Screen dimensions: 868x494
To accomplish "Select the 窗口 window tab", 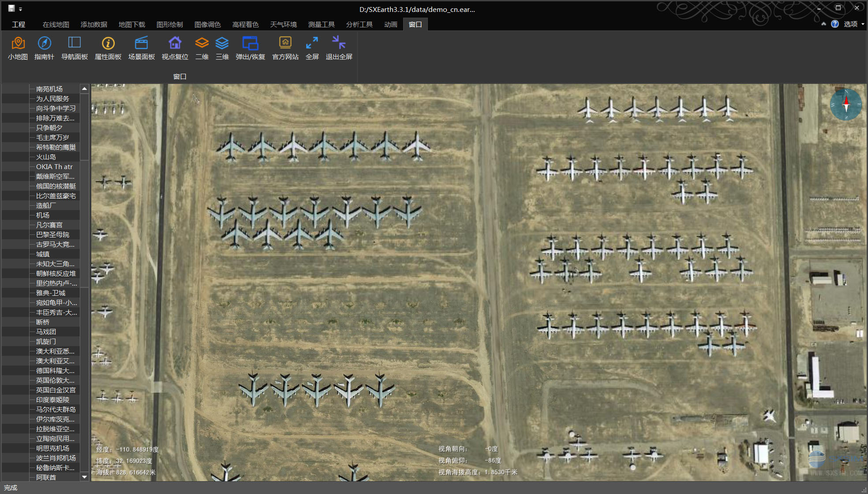I will point(415,24).
